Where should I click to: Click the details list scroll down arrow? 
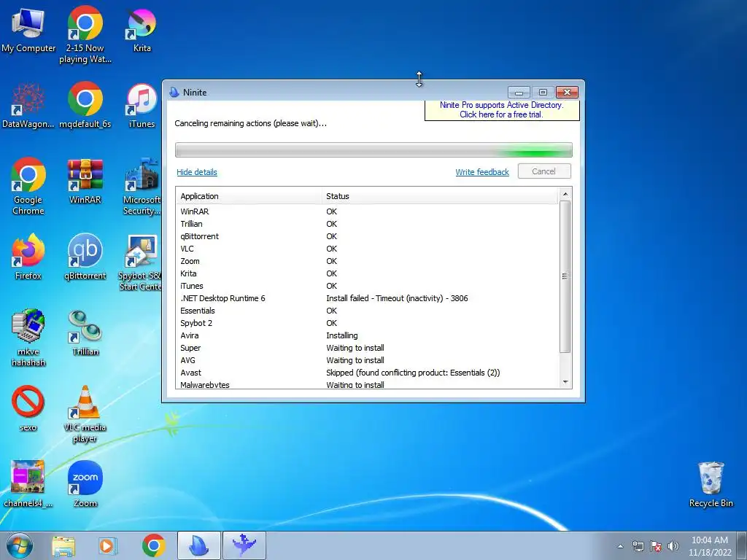pos(565,382)
